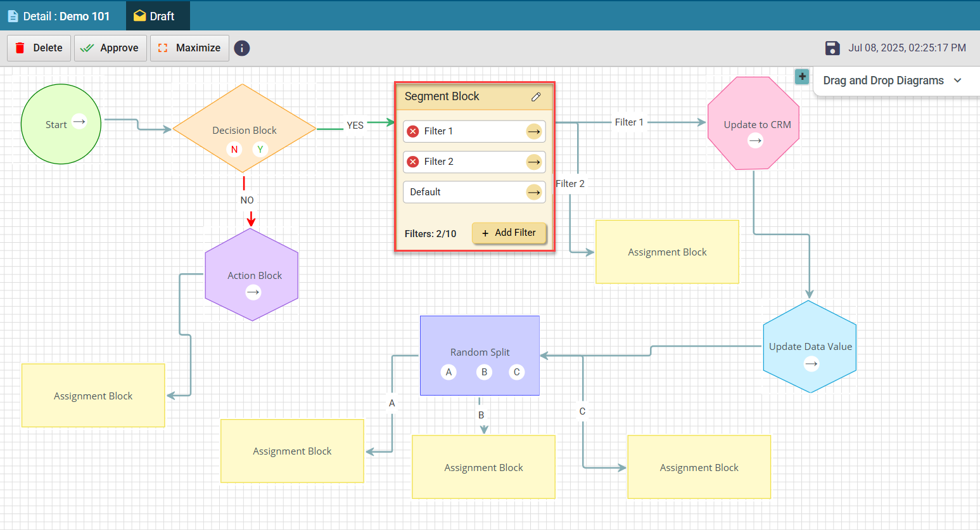Click the B label on the split connector
The width and height of the screenshot is (980, 530).
coord(481,415)
